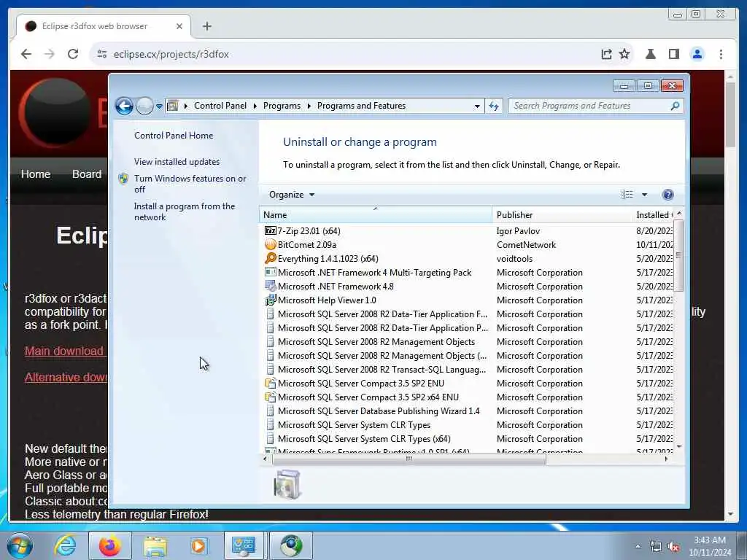Open Control Panel Home link

(174, 135)
